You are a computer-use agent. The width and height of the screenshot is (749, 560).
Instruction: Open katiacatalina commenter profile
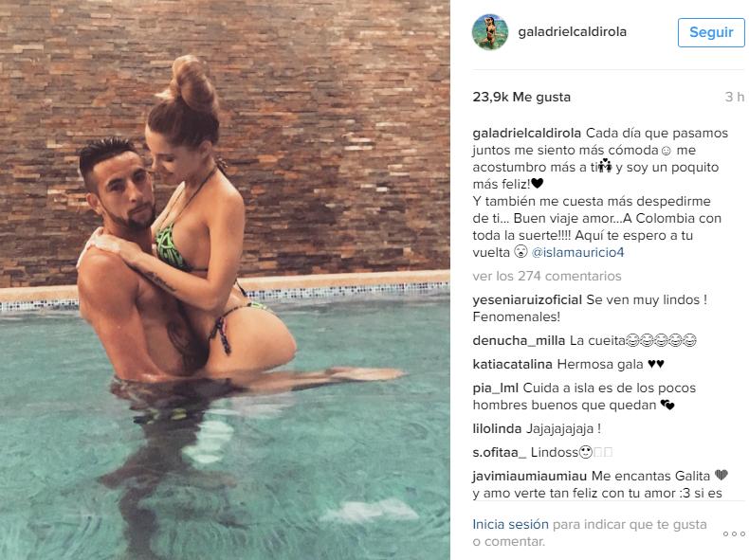pyautogui.click(x=513, y=364)
